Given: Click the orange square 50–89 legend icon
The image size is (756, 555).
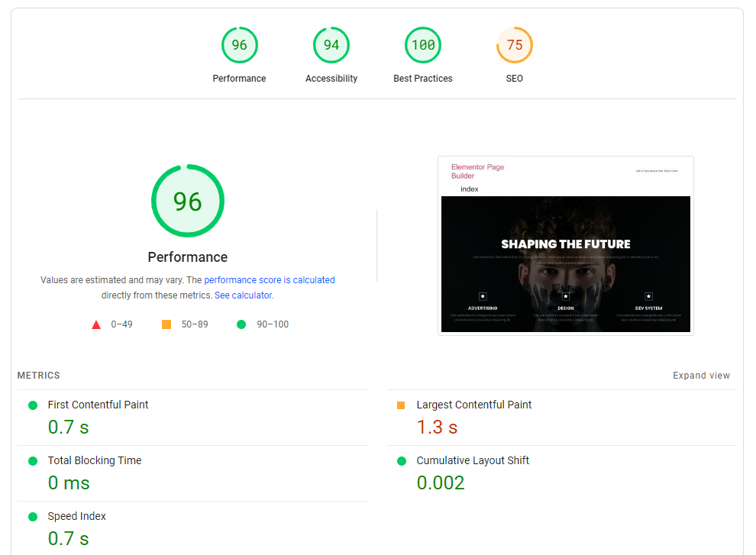Looking at the screenshot, I should pos(166,324).
